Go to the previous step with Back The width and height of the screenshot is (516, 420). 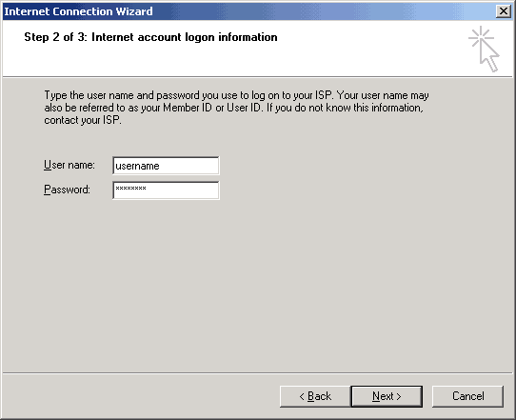pos(315,396)
